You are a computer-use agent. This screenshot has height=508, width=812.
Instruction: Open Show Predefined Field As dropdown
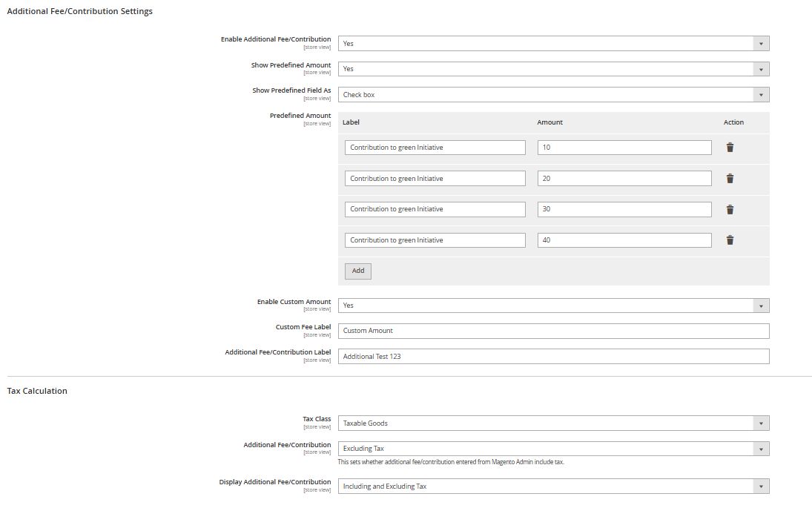[553, 95]
